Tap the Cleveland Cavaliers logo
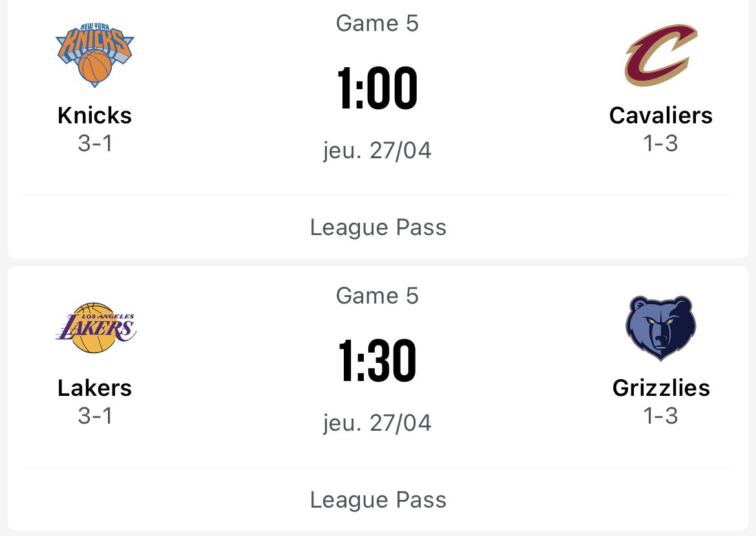 (x=661, y=55)
